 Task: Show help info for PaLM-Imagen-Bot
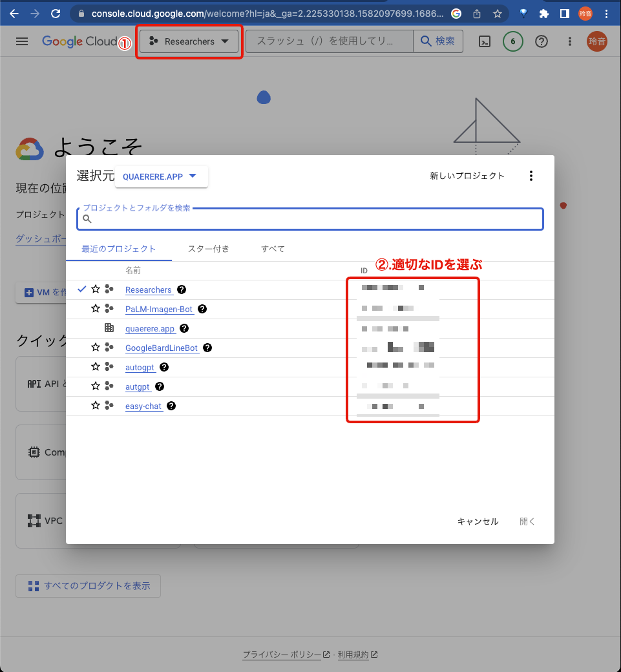202,309
